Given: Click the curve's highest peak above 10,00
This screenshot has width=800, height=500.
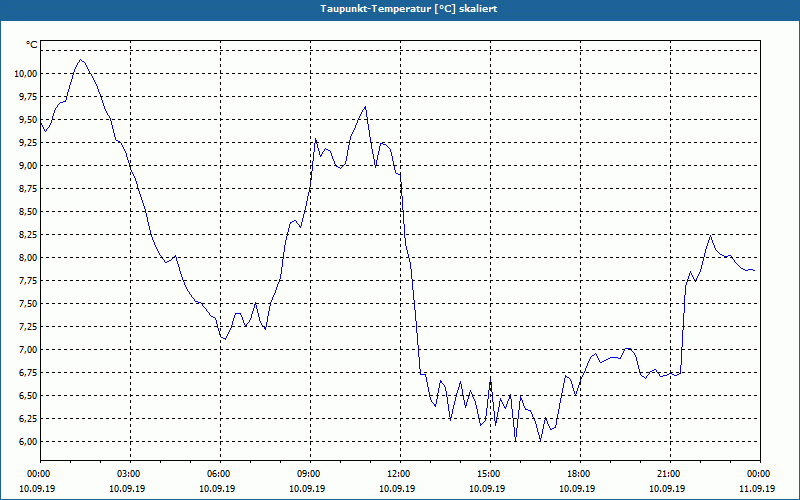Looking at the screenshot, I should (80, 60).
